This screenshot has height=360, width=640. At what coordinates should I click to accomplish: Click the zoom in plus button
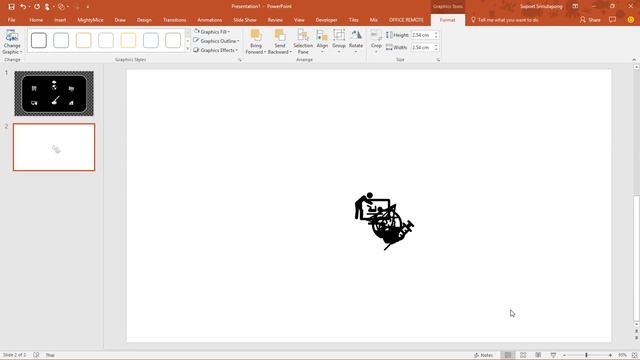point(610,355)
